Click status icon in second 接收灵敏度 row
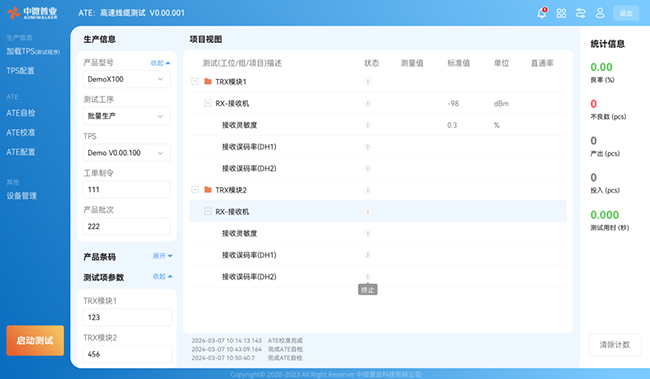 tap(367, 233)
